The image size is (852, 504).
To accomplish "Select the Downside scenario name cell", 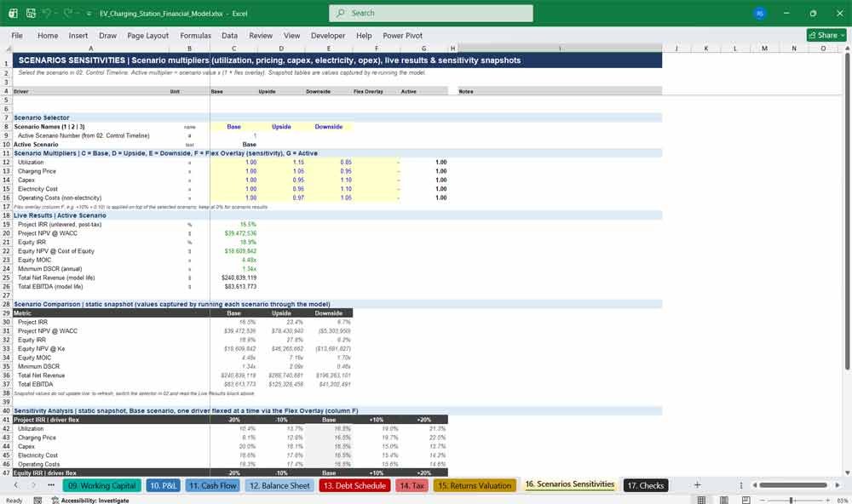I will pos(329,127).
